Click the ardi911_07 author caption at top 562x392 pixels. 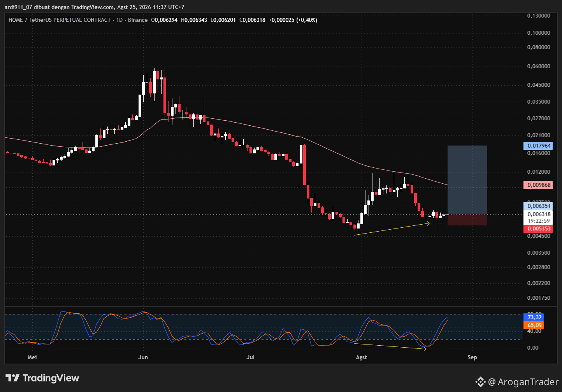coord(95,7)
